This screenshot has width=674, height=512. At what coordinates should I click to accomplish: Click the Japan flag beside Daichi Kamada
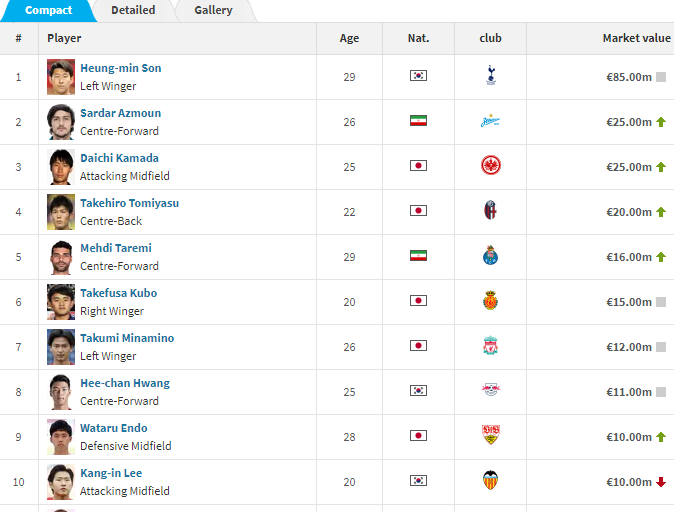(418, 166)
